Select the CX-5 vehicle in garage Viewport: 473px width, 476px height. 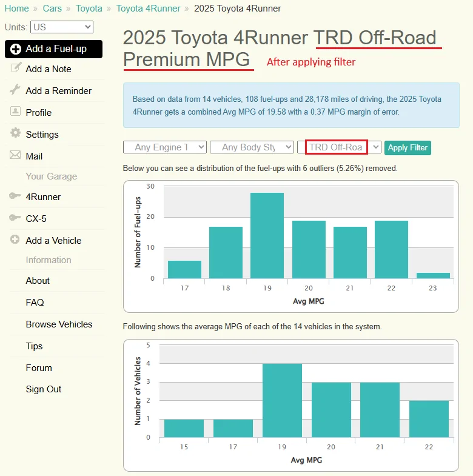(36, 219)
